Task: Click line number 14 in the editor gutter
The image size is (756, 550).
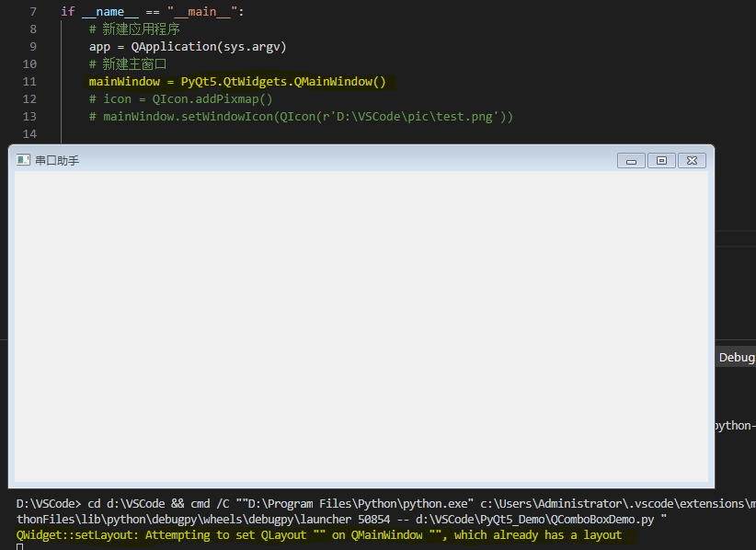Action: pyautogui.click(x=29, y=134)
